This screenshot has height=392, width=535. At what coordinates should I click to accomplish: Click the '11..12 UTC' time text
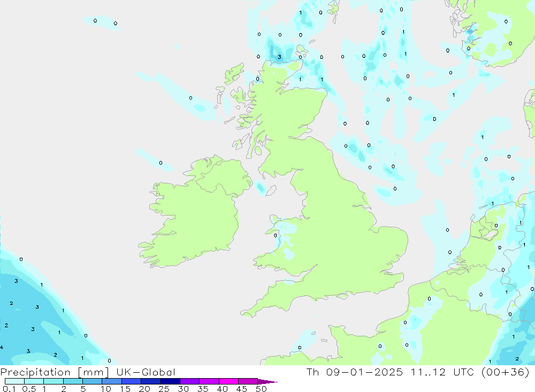443,372
